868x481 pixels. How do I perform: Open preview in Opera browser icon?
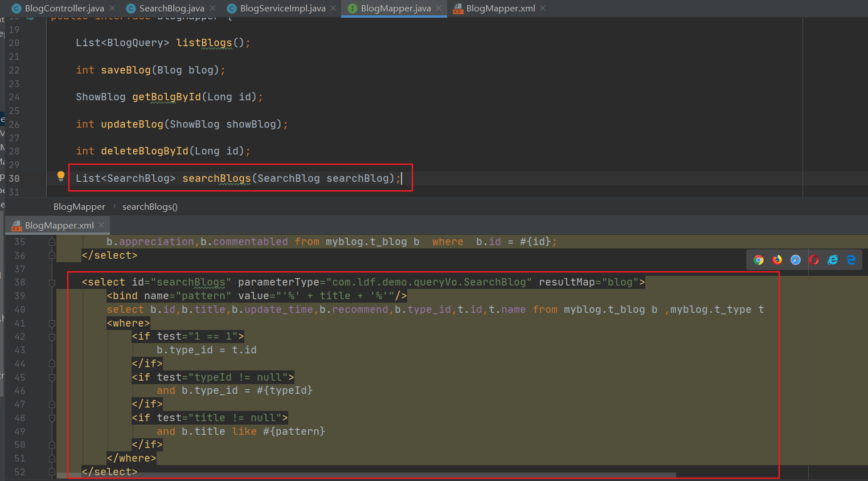(814, 260)
